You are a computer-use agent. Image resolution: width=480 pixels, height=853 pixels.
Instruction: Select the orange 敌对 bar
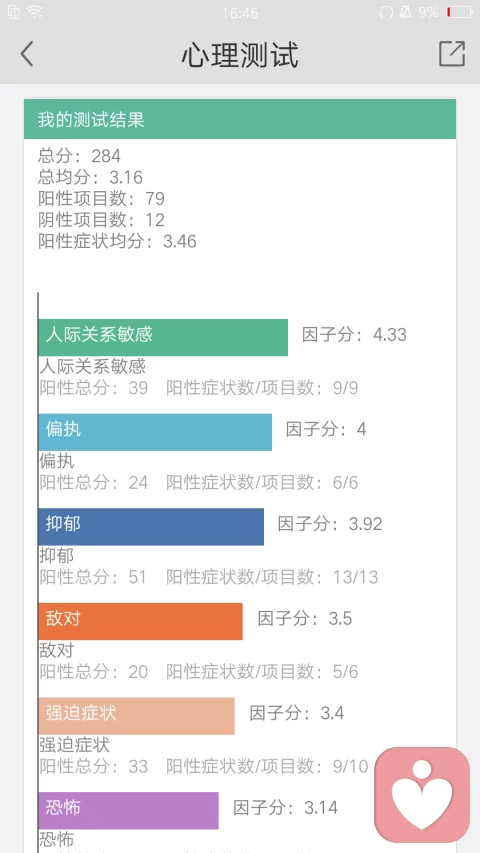140,621
